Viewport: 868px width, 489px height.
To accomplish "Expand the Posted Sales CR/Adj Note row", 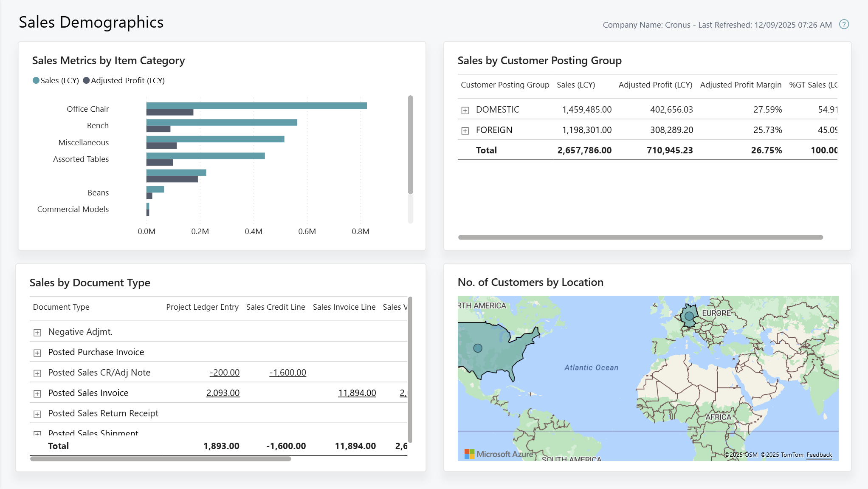I will click(37, 373).
